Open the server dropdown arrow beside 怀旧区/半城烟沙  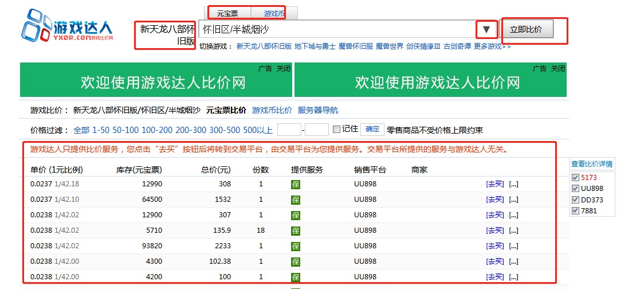(x=486, y=29)
